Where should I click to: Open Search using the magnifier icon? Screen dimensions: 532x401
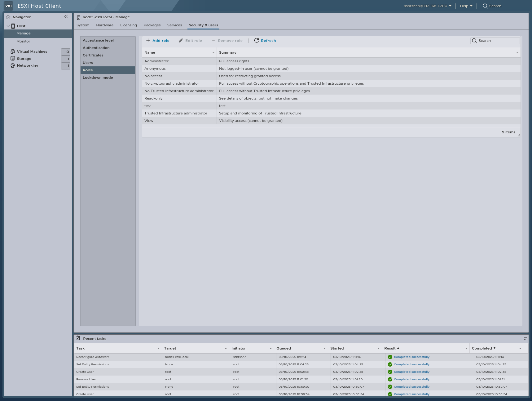tap(485, 6)
